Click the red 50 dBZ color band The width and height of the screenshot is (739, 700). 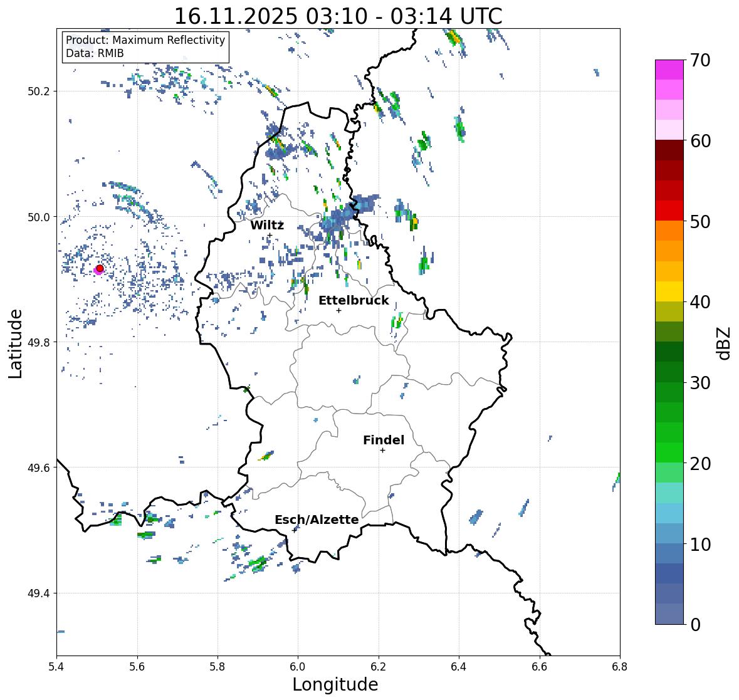tap(669, 211)
